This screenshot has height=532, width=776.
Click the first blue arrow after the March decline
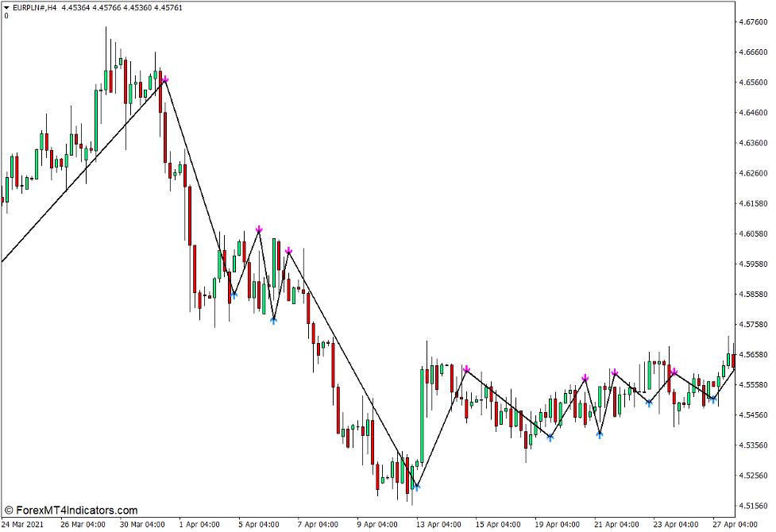coord(234,295)
